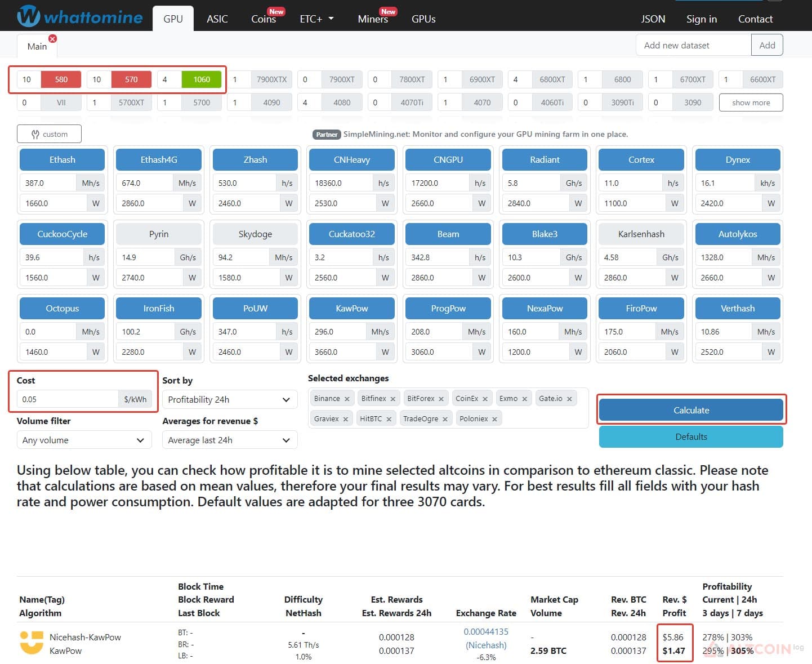
Task: Remove the TradeOgre exchange tag
Action: [445, 419]
